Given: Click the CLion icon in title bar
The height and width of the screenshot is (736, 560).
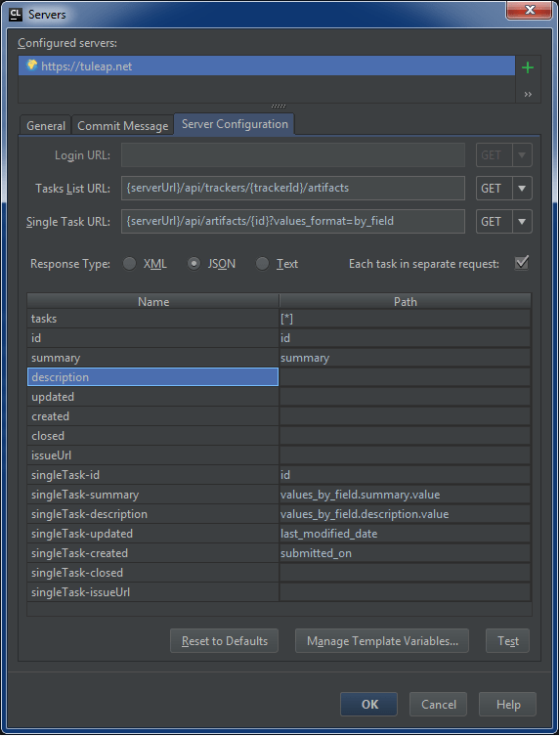Looking at the screenshot, I should tap(16, 14).
